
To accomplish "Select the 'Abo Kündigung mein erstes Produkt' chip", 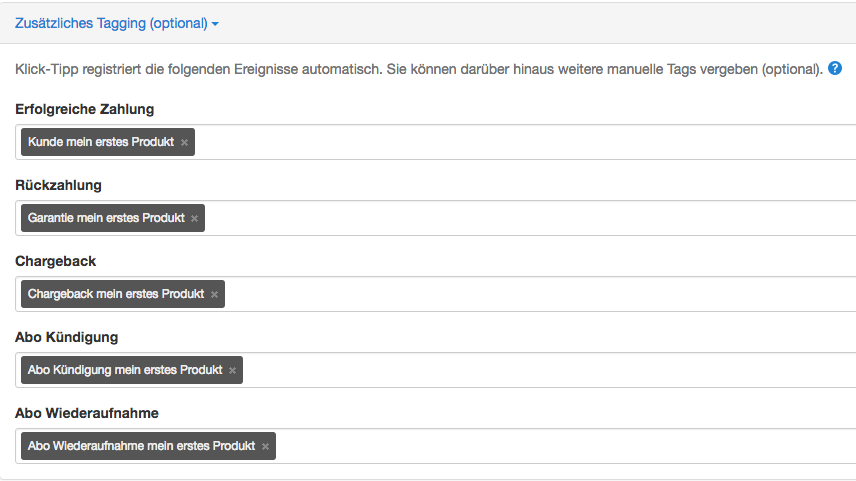I will coord(125,370).
